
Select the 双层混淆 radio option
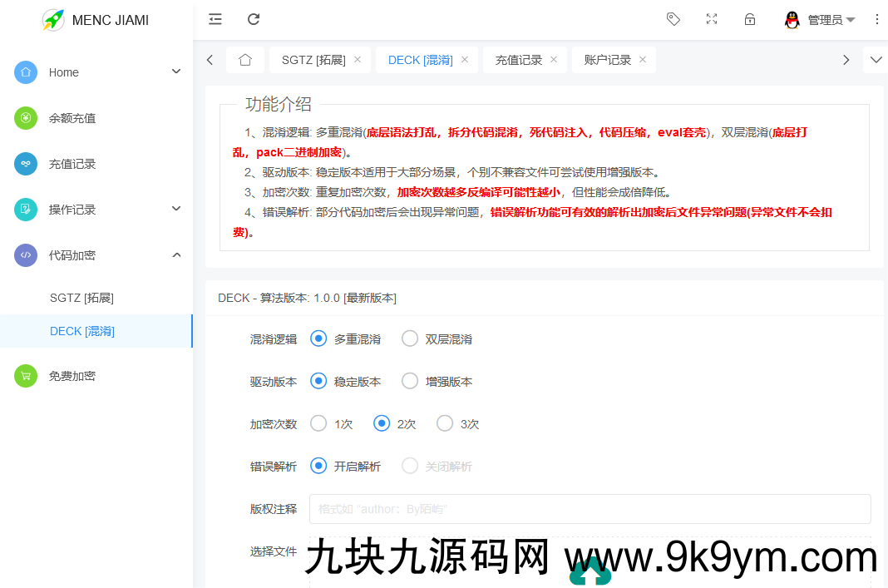pos(410,338)
